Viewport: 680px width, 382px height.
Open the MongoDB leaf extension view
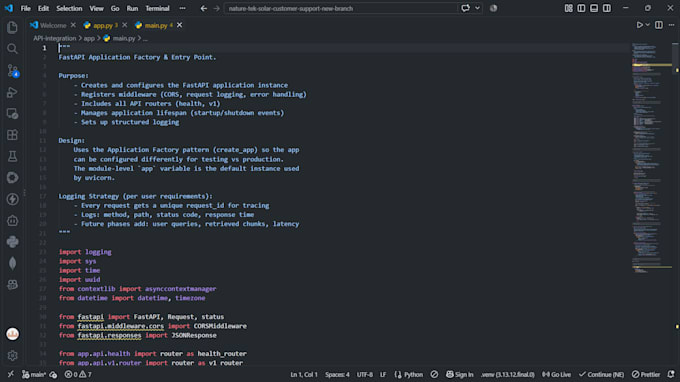[x=12, y=263]
